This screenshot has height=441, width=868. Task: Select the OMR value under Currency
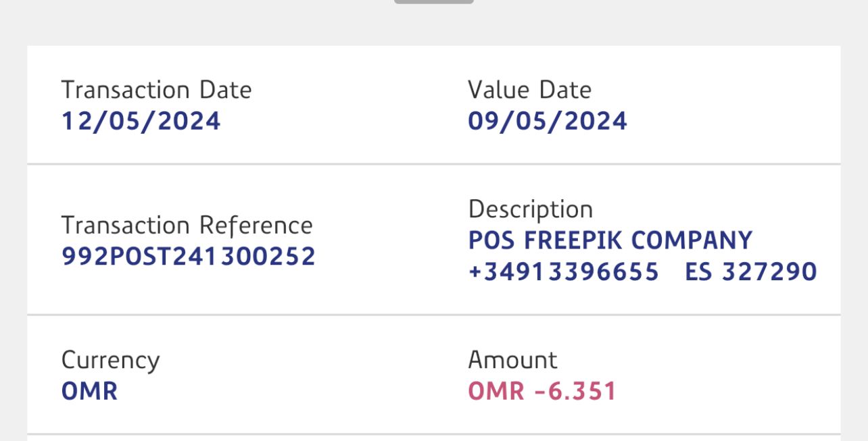(89, 392)
